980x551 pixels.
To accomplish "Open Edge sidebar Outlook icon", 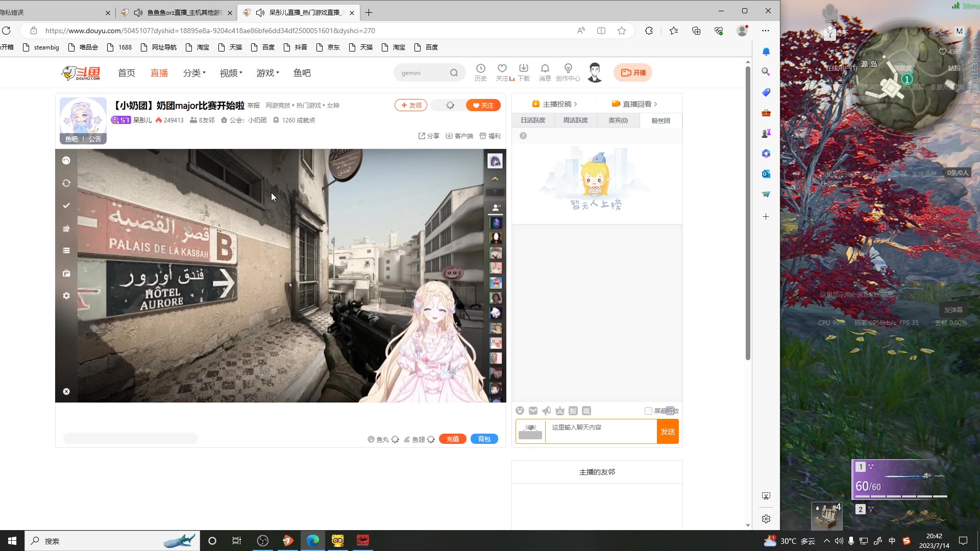I will pyautogui.click(x=766, y=174).
